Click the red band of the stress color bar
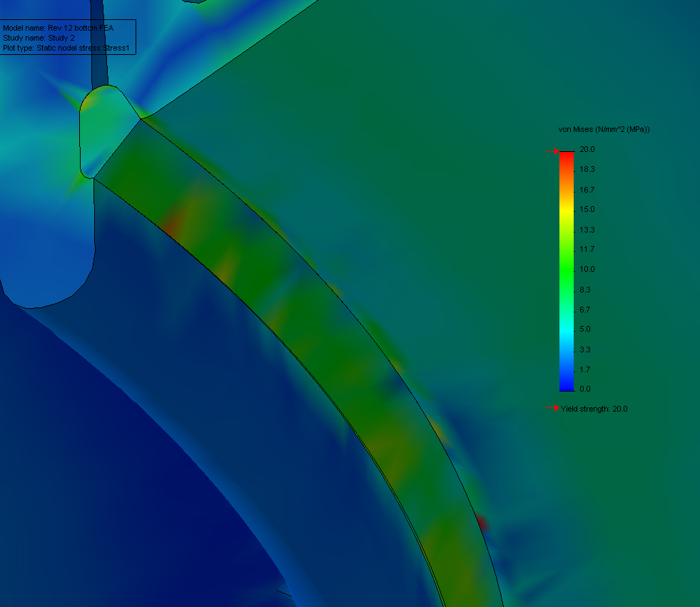Viewport: 700px width, 607px height. 567,157
